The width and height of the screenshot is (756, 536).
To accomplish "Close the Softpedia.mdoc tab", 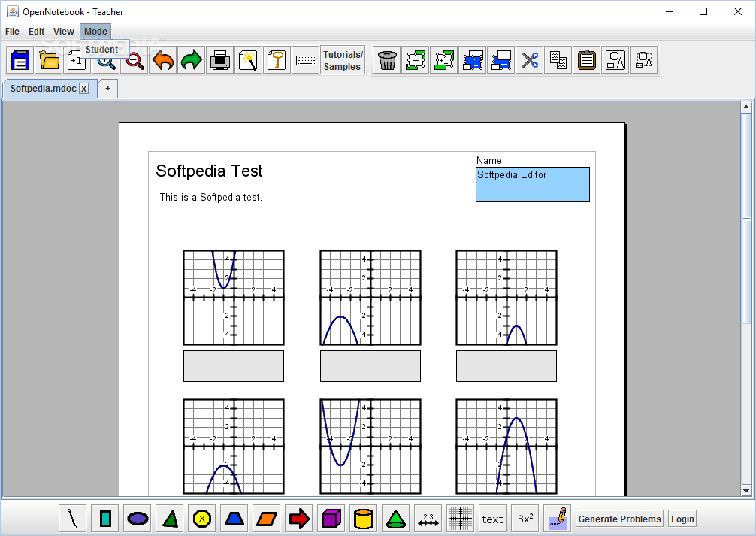I will pyautogui.click(x=84, y=89).
